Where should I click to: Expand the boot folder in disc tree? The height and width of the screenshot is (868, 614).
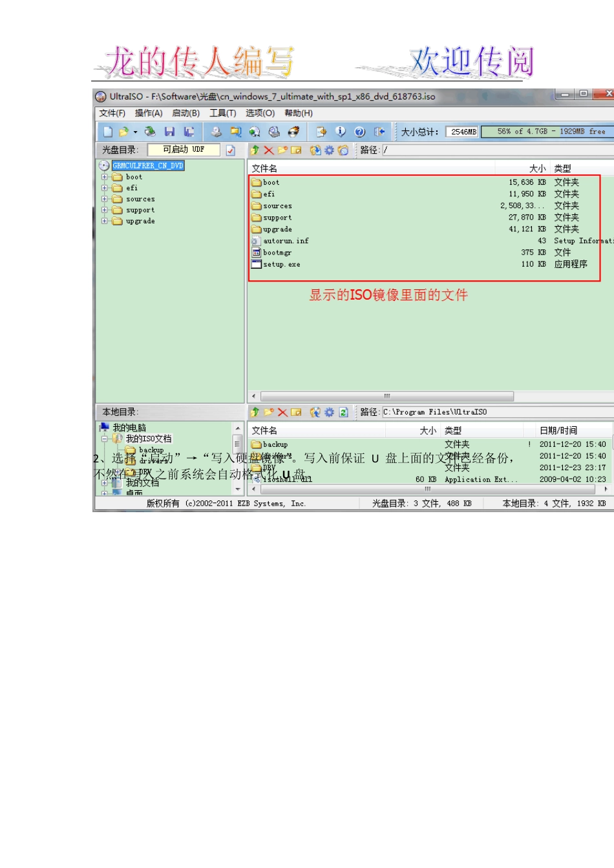coord(105,177)
